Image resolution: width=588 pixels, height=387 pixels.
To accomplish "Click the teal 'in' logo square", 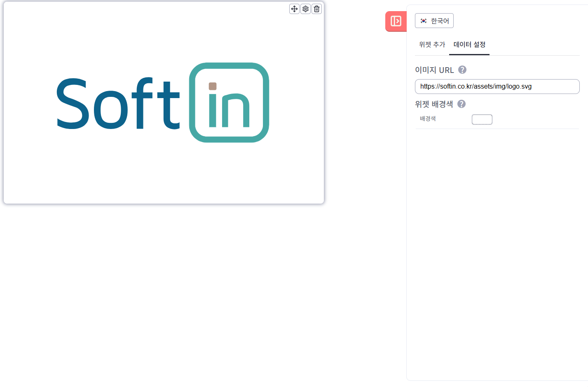I will [229, 103].
